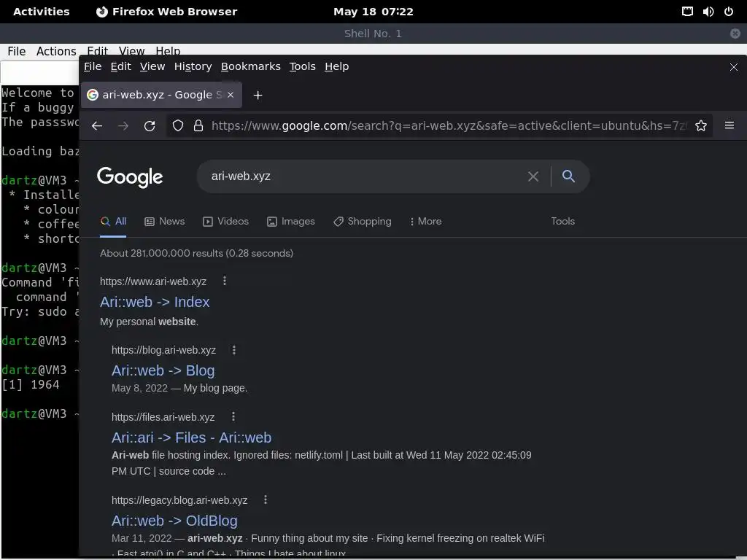This screenshot has width=747, height=560.
Task: Open the Ari::web -> Blog result
Action: coord(163,370)
